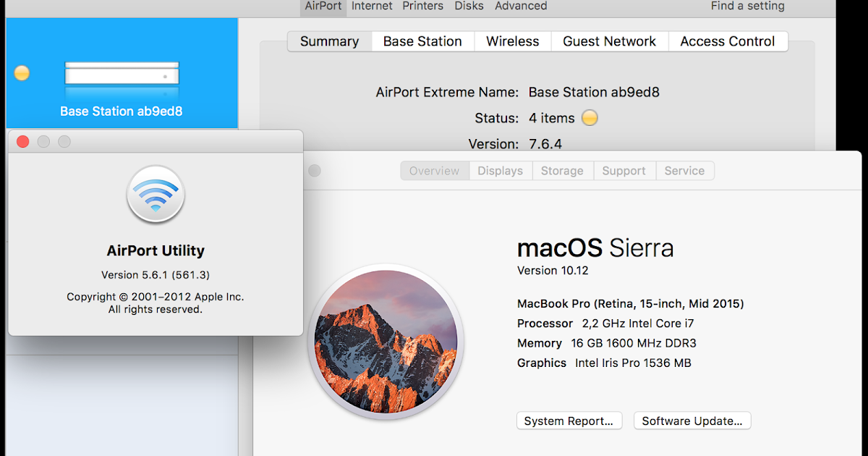Select the Service tab in About This Mac
The image size is (868, 456).
pyautogui.click(x=684, y=171)
